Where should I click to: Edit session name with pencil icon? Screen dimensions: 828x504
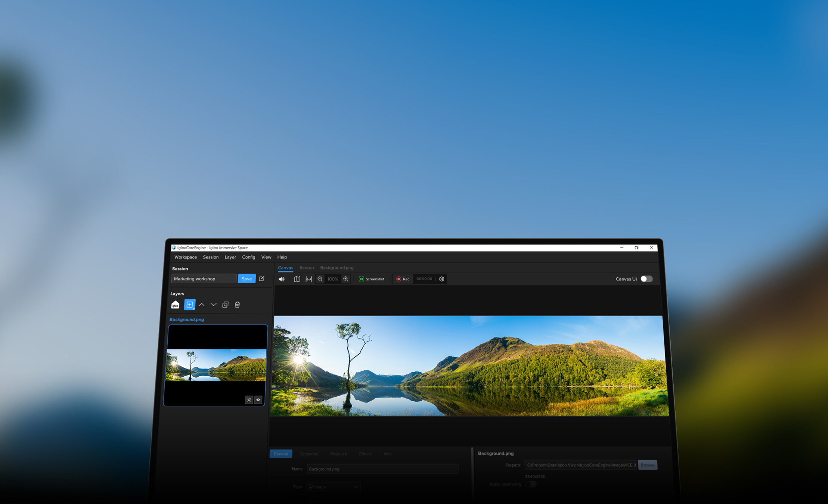(262, 279)
